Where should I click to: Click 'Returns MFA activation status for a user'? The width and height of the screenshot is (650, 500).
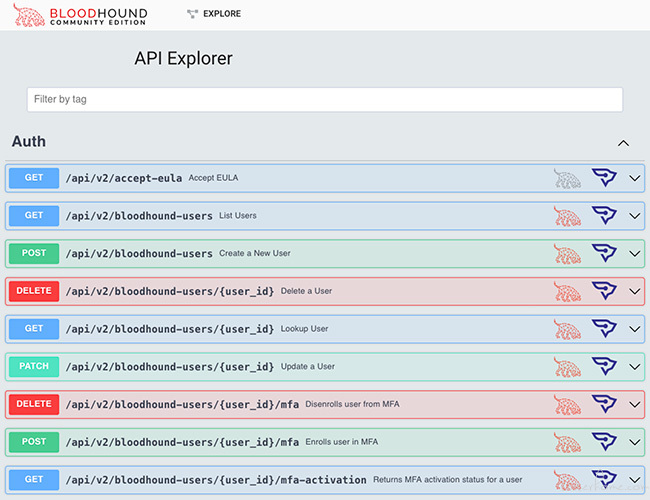point(448,480)
